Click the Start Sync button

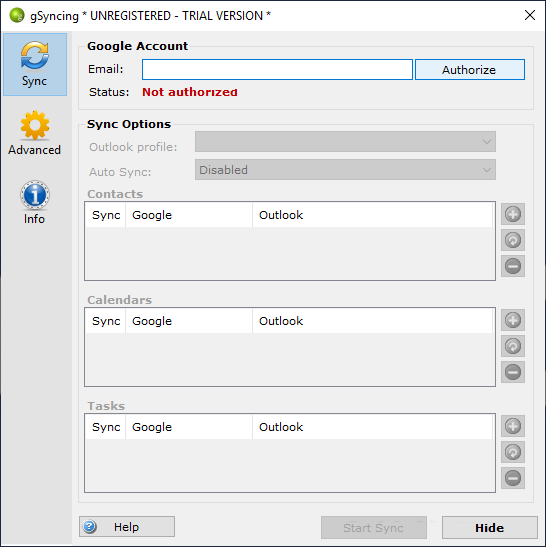point(374,527)
